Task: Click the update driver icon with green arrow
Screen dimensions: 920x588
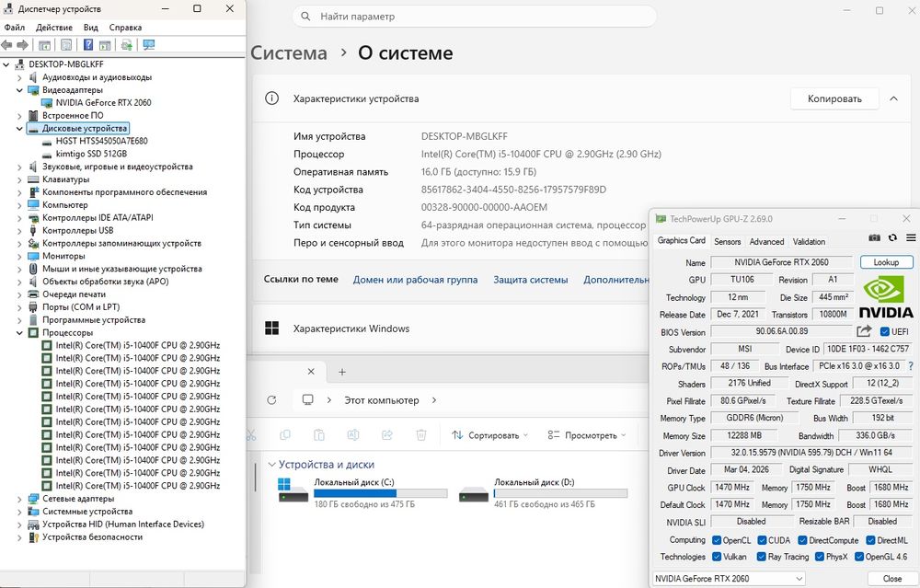Action: click(126, 44)
